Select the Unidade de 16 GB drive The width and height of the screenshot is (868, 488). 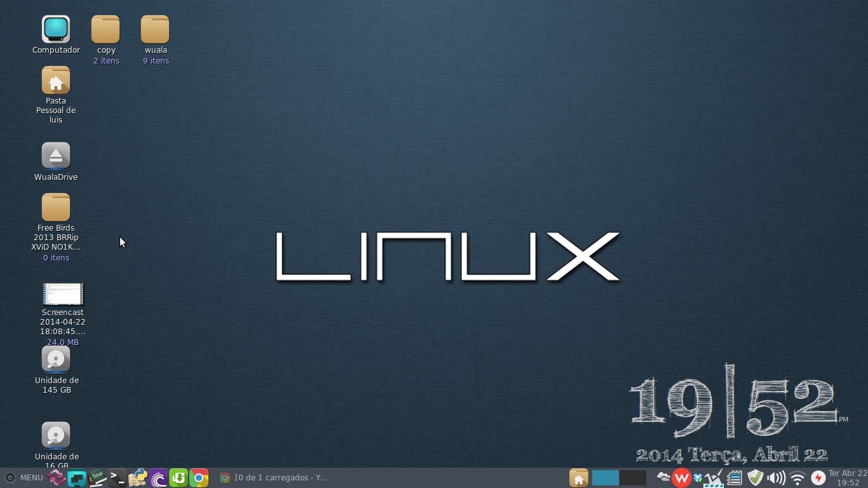point(56,436)
